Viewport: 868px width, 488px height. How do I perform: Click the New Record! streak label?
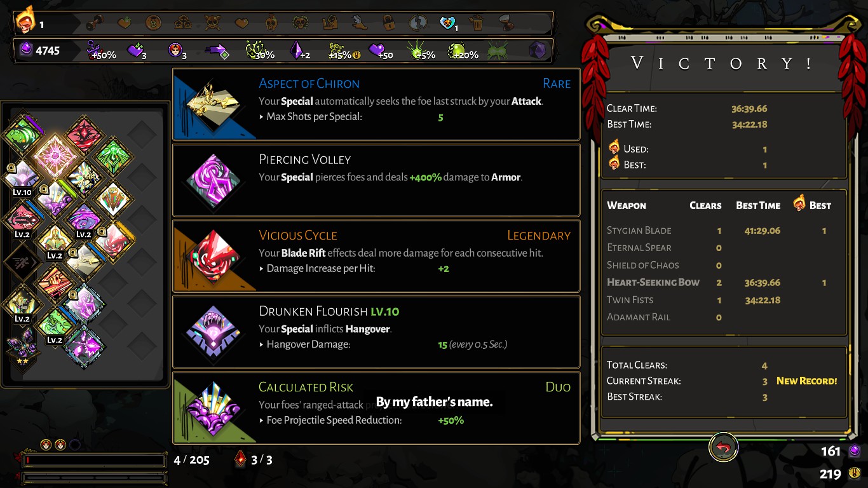806,381
